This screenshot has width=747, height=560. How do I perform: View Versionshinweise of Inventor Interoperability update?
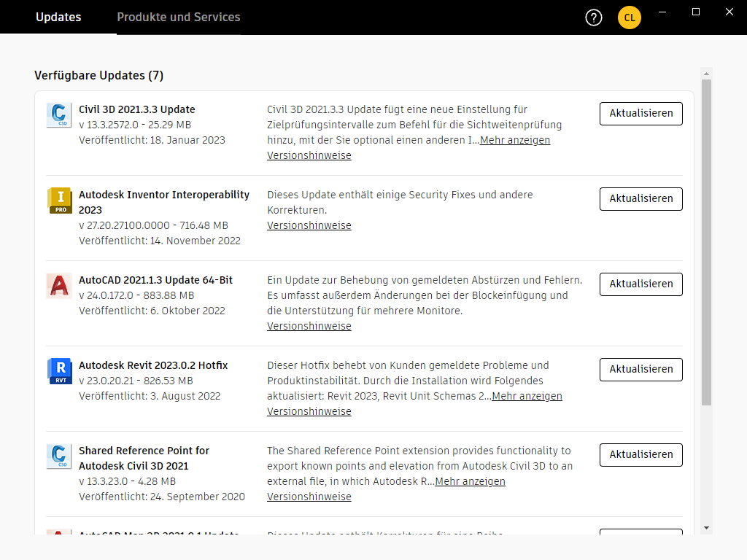(309, 225)
